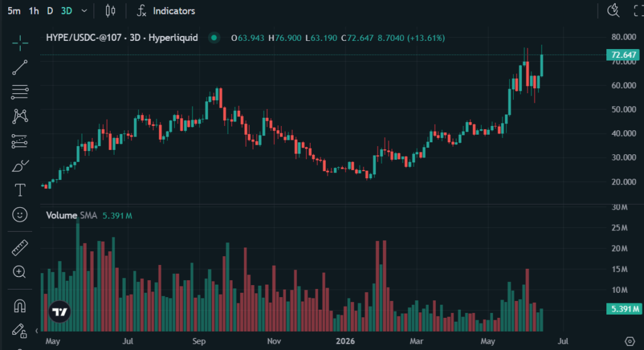Click the 72.647 current price label
Viewport: 644px width, 350px height.
(x=623, y=55)
